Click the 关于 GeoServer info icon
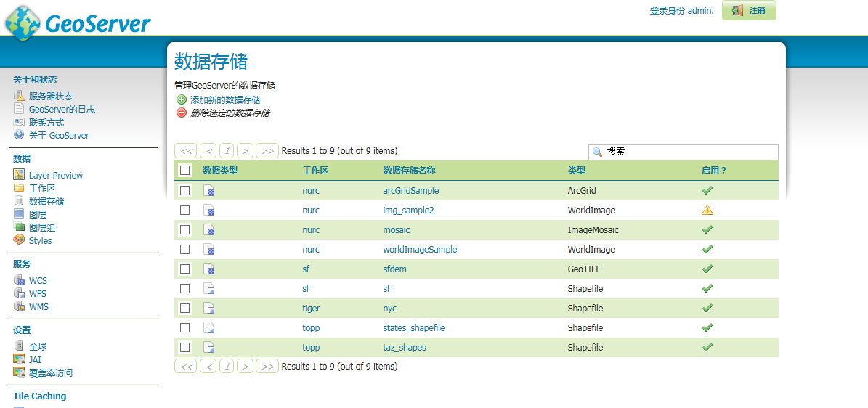868x408 pixels. [x=19, y=135]
